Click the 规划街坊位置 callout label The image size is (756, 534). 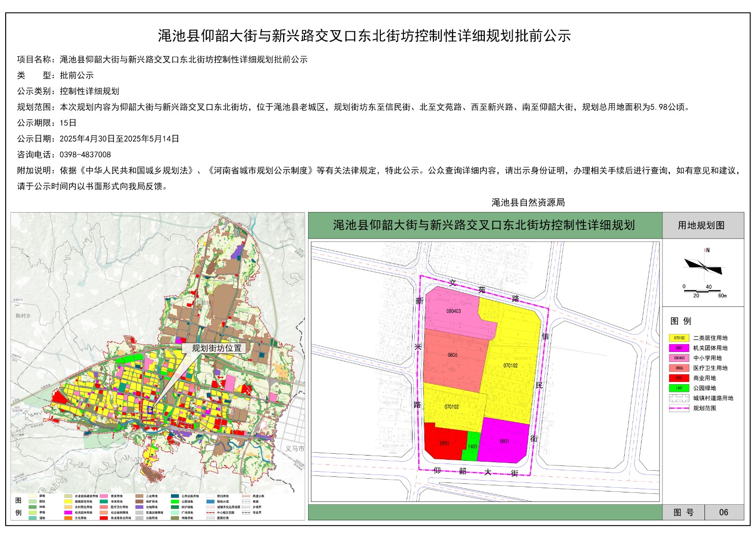point(217,348)
